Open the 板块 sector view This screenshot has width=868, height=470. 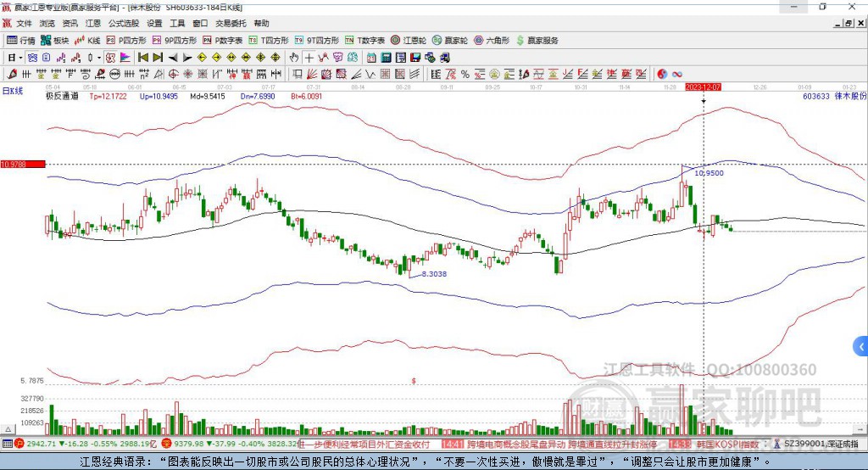tap(55, 41)
